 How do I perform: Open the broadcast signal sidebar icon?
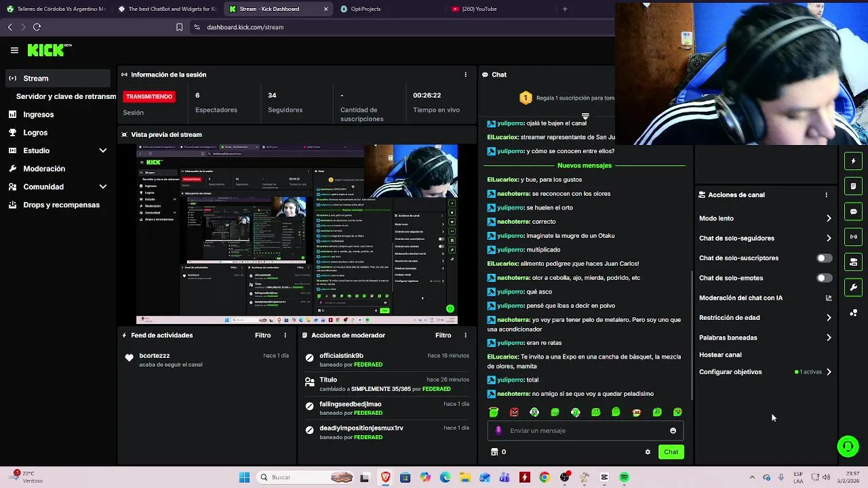pos(853,237)
